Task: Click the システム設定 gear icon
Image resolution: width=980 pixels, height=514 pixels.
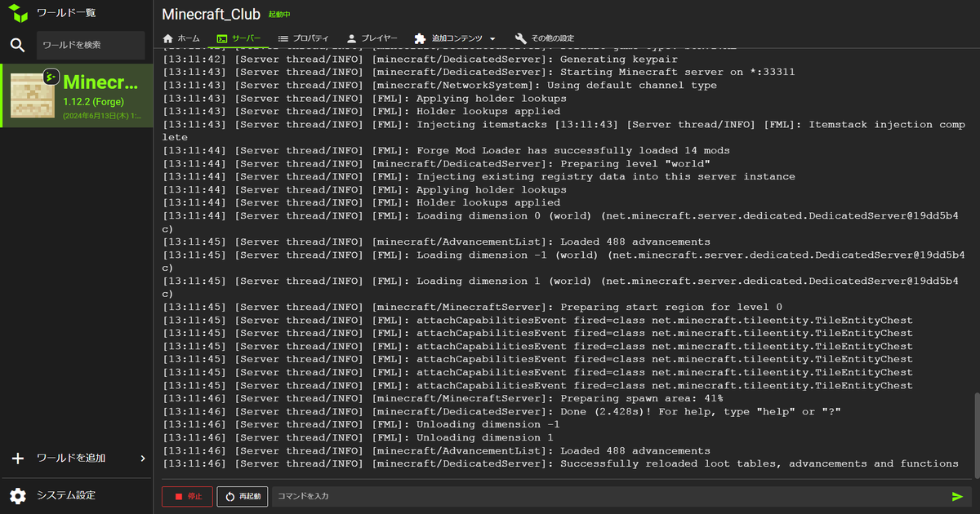Action: 18,495
